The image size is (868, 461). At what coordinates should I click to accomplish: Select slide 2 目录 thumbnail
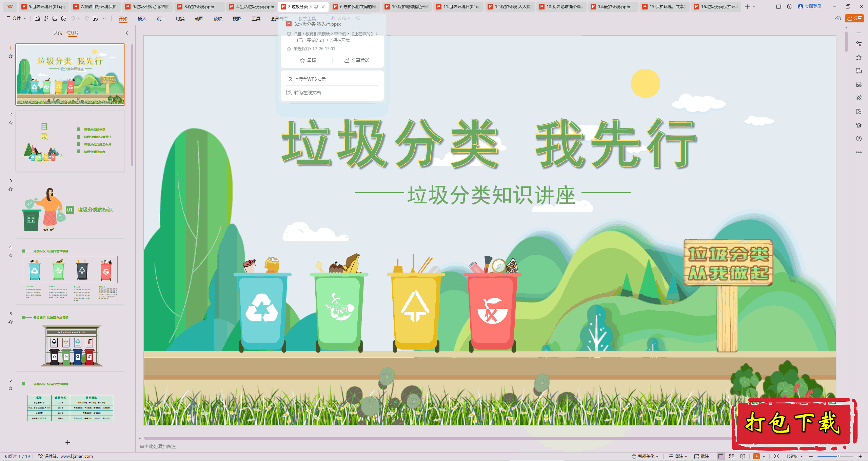click(x=70, y=141)
